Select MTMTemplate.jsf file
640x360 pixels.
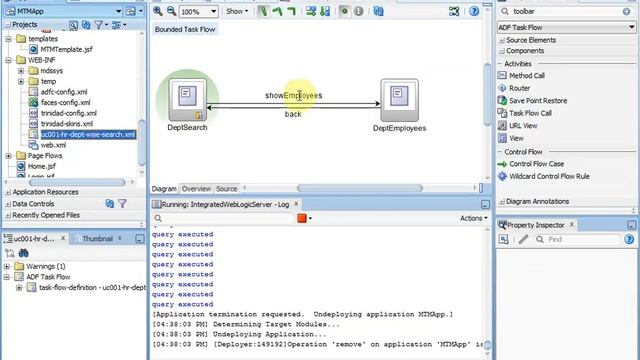[67, 49]
